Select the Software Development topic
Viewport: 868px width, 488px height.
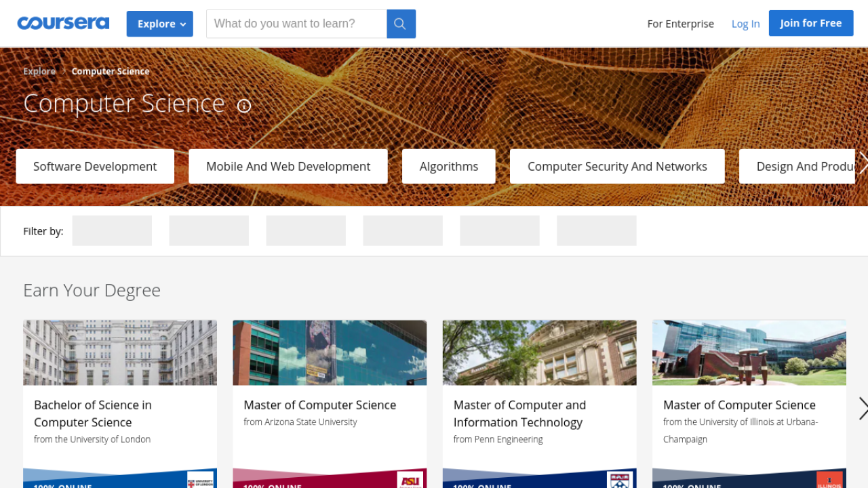[x=95, y=167]
